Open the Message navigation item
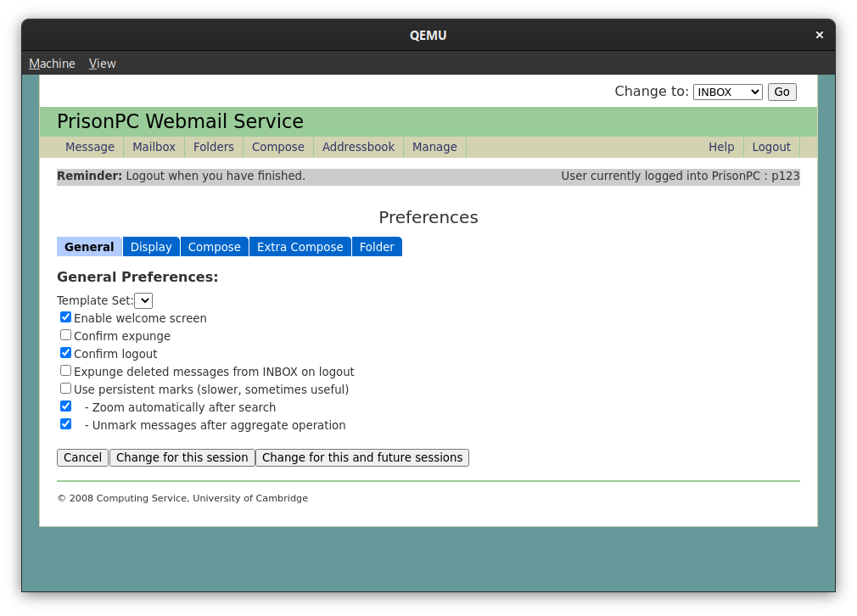This screenshot has width=857, height=616. point(90,147)
